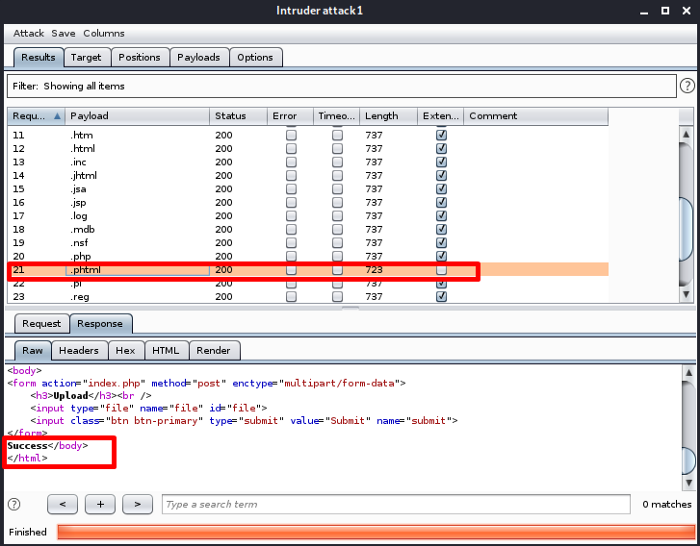Viewport: 700px width, 546px height.
Task: Select the .phtml payload row
Action: click(308, 270)
